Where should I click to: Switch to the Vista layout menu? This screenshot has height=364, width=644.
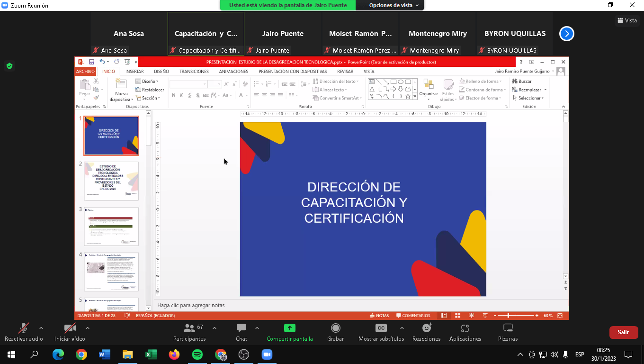[627, 20]
